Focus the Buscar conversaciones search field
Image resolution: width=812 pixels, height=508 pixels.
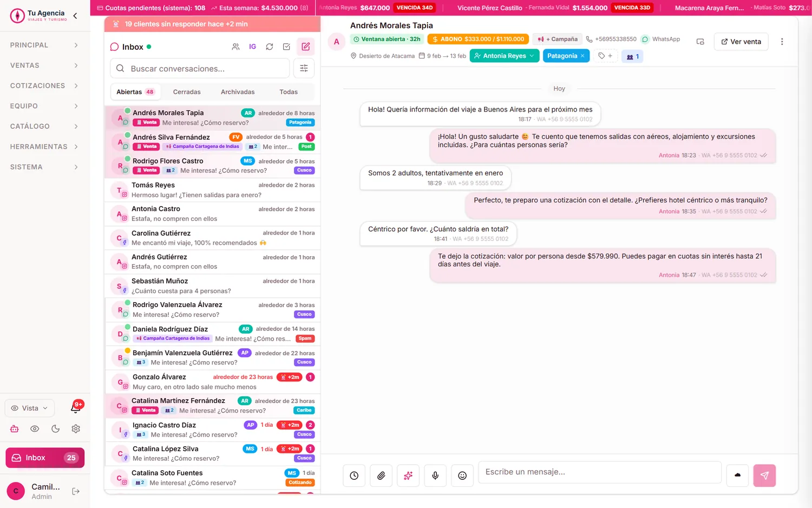coord(200,68)
